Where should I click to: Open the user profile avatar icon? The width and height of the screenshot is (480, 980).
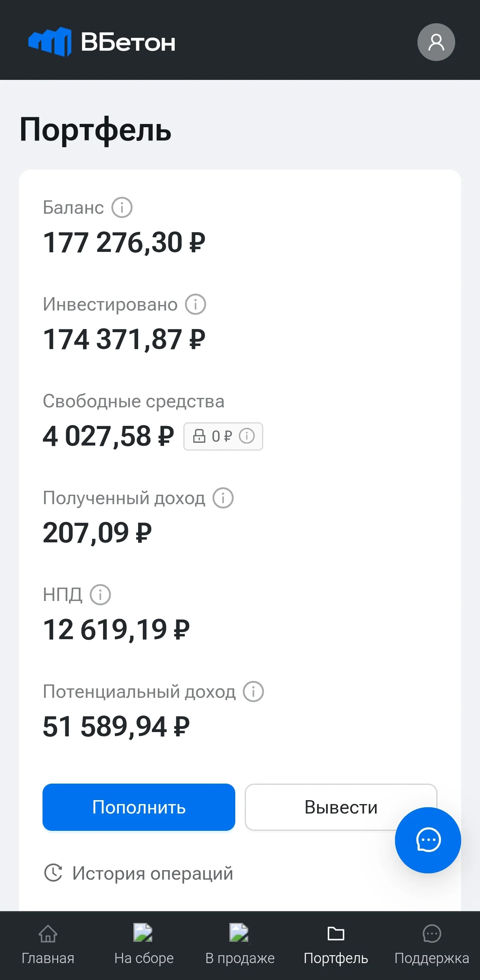click(x=436, y=42)
